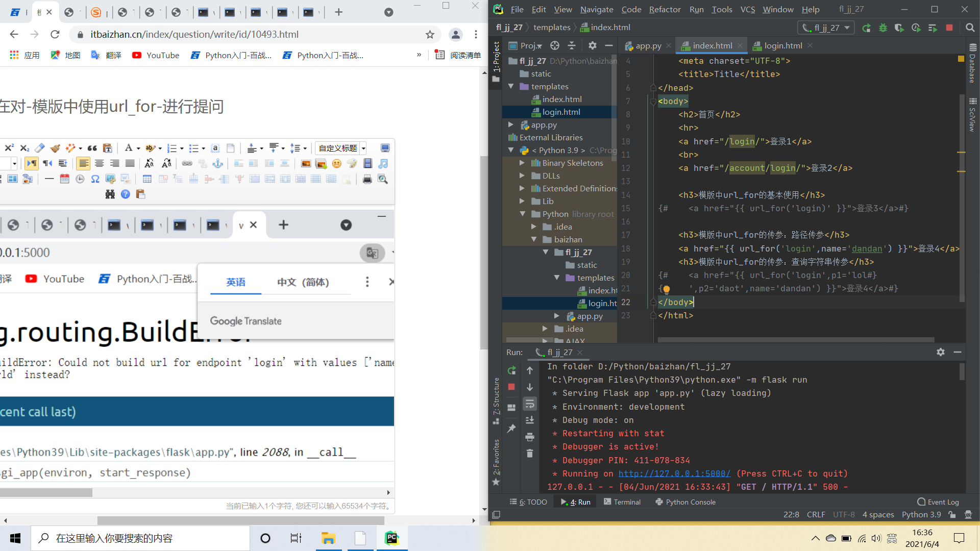
Task: Toggle soft-wrap in the Run console
Action: pos(530,404)
